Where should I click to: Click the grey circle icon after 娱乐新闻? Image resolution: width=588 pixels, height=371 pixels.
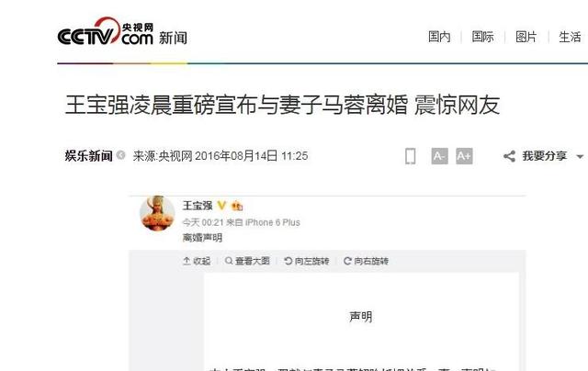120,155
